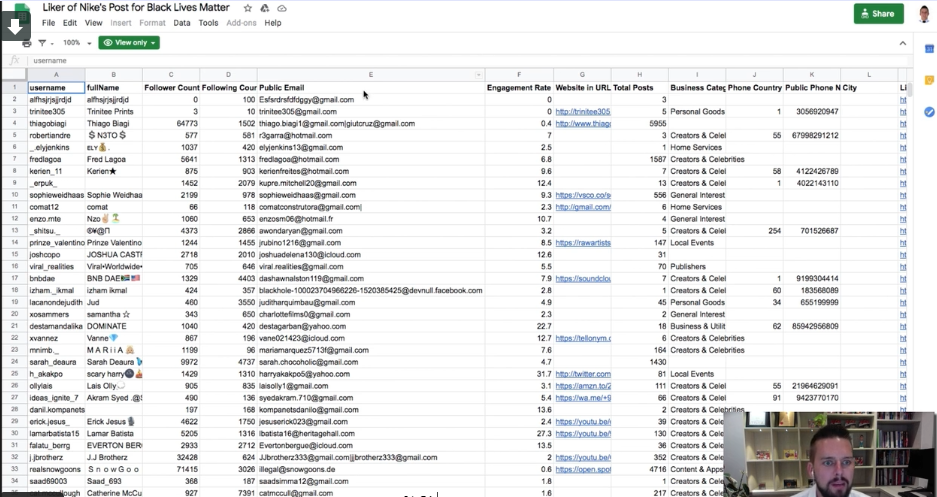This screenshot has height=497, width=937.
Task: Open the View only mode dropdown
Action: [129, 42]
